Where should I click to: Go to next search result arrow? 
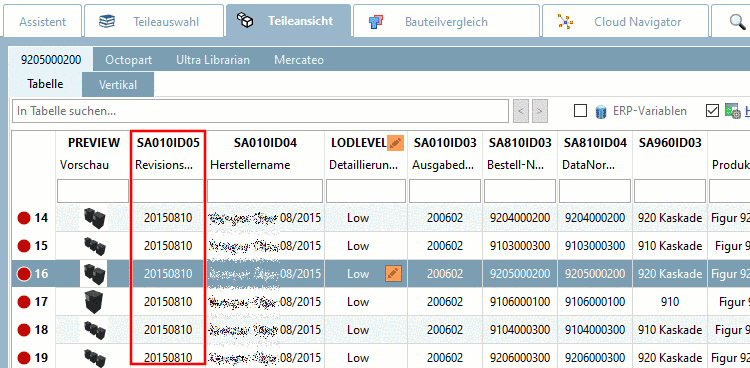click(x=540, y=112)
